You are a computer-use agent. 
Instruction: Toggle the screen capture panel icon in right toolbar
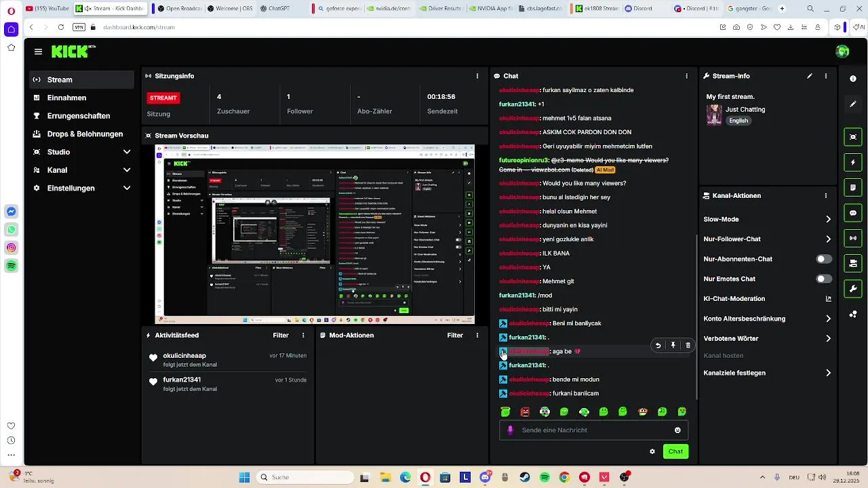click(853, 137)
